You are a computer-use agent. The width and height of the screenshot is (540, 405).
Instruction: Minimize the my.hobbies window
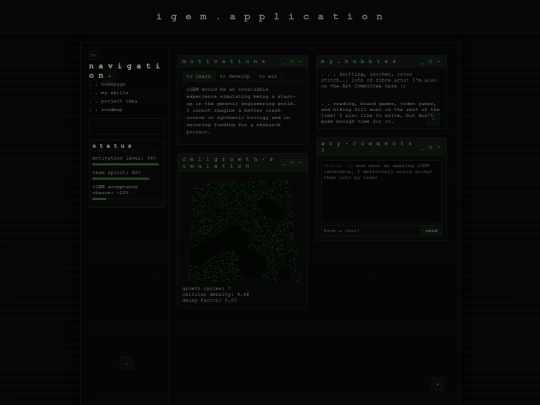422,62
